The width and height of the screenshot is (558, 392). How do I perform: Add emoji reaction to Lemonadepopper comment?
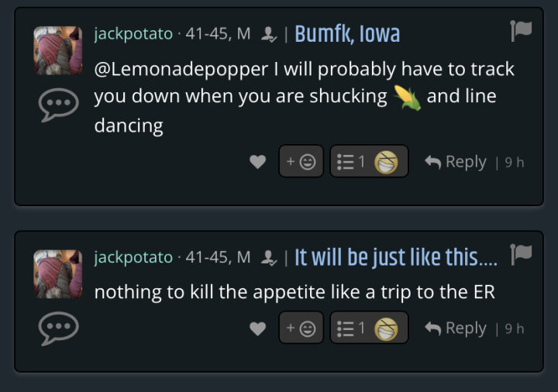tap(301, 161)
